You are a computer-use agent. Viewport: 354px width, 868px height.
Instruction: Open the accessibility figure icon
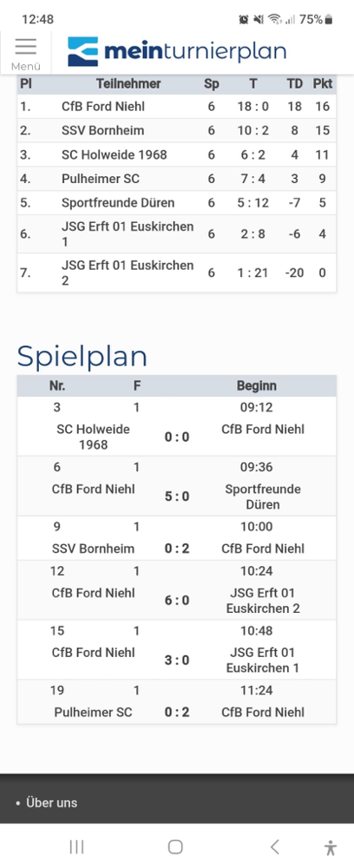[331, 847]
